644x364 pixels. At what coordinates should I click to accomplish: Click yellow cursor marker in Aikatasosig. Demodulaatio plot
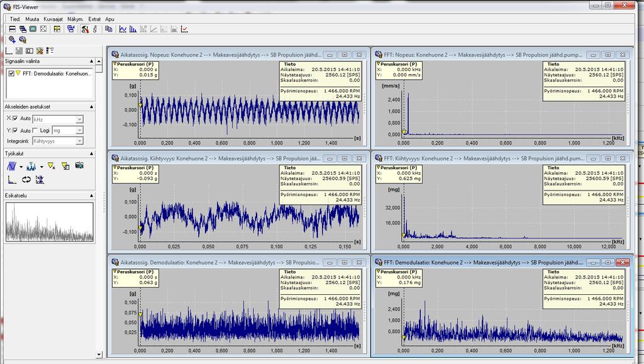tap(140, 314)
